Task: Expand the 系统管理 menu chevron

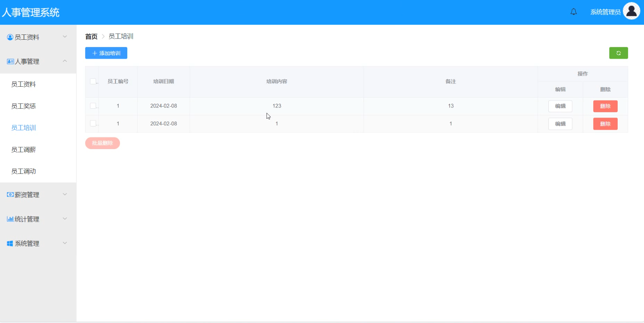Action: [65, 243]
